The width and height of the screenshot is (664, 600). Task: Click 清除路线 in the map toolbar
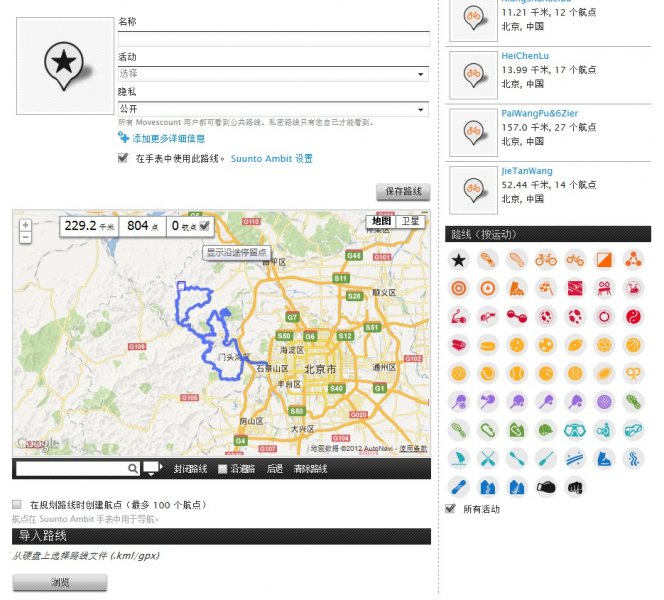310,468
